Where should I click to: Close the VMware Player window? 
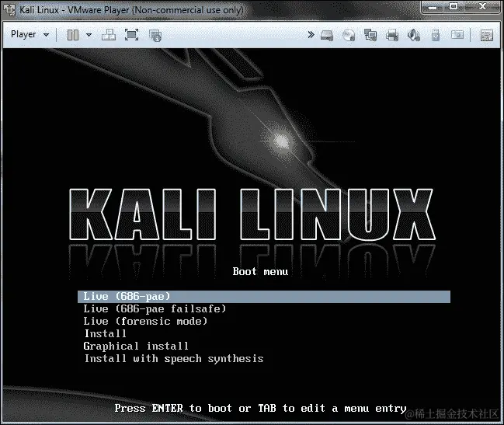coord(482,7)
